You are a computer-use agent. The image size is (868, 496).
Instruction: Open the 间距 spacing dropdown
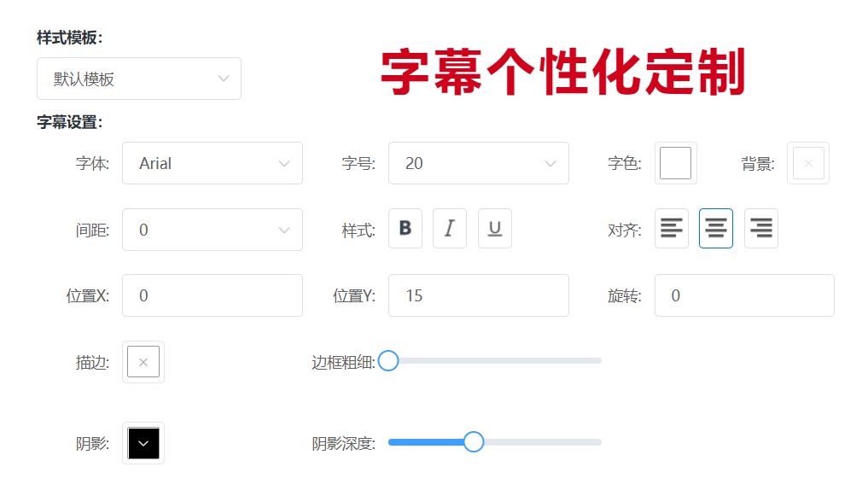point(213,229)
